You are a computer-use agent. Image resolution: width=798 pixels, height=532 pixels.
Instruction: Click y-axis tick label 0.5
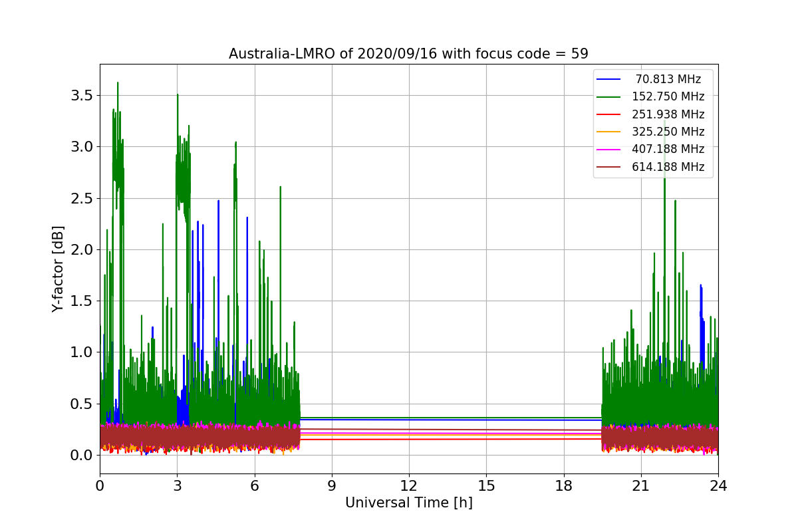(x=80, y=404)
